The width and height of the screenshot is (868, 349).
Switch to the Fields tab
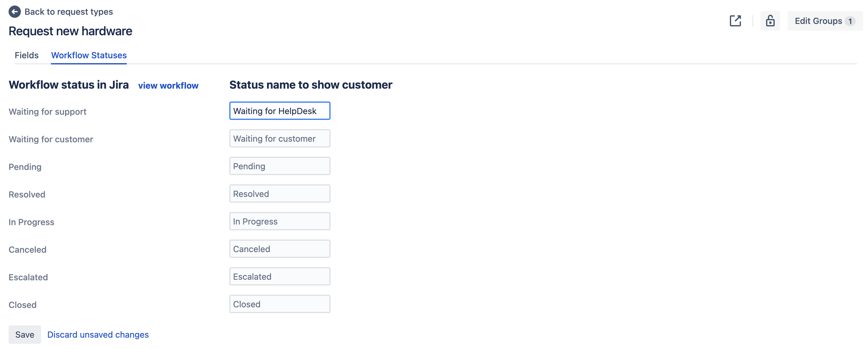(27, 55)
